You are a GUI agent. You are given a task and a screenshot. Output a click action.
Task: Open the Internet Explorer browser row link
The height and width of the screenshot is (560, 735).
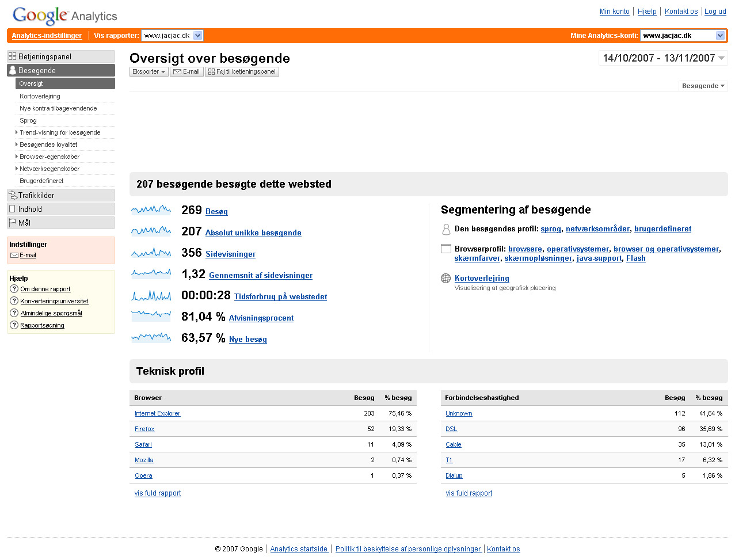click(x=157, y=414)
